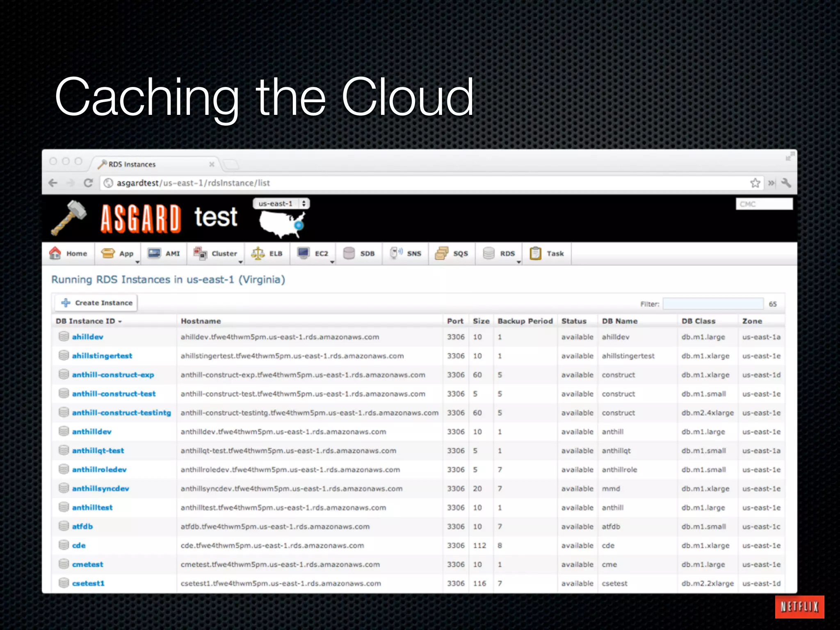Screen dimensions: 840x630
Task: Click the browser reload icon
Action: click(x=88, y=183)
